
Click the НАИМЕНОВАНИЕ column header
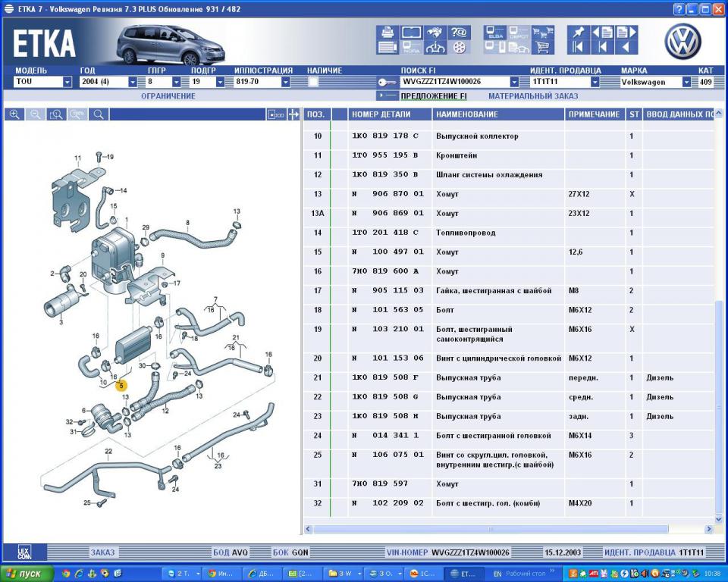coord(498,114)
